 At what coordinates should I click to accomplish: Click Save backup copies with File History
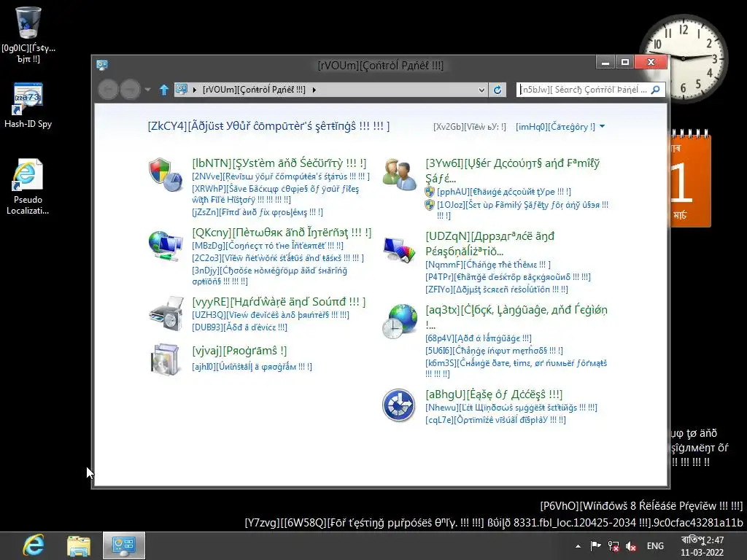click(275, 194)
